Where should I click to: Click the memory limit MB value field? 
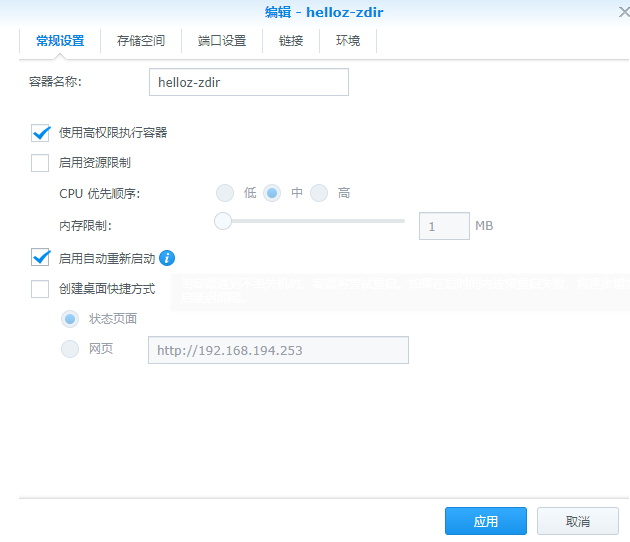click(444, 226)
